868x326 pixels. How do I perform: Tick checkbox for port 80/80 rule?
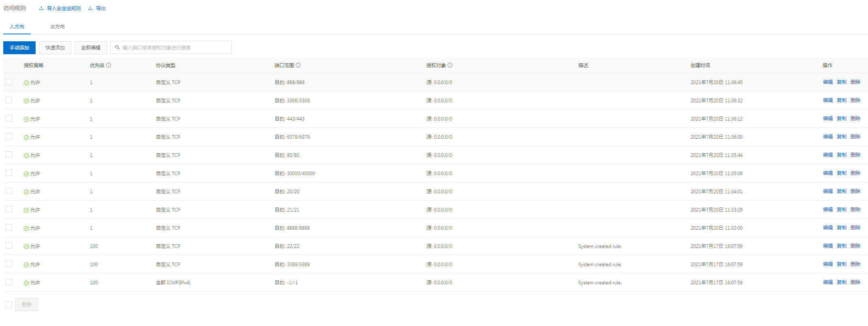[x=9, y=155]
